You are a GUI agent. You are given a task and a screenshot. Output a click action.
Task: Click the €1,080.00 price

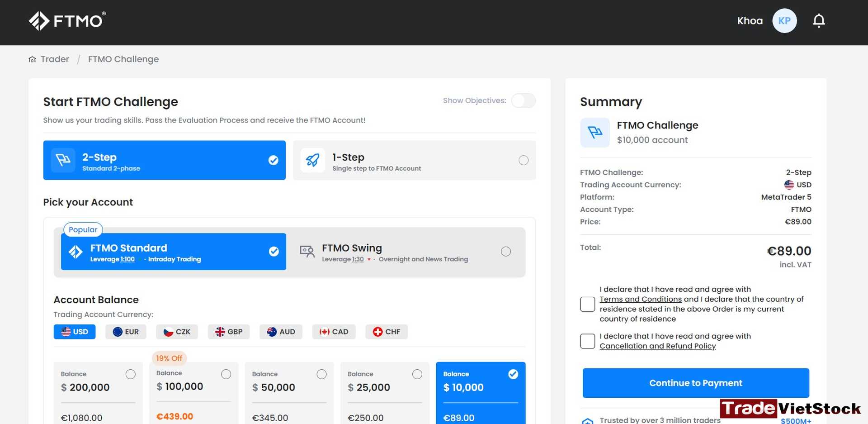click(81, 418)
